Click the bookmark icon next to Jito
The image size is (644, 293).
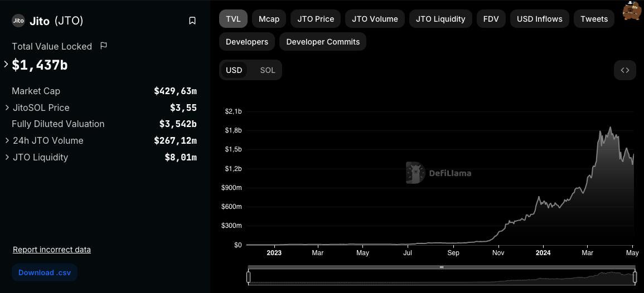[192, 21]
